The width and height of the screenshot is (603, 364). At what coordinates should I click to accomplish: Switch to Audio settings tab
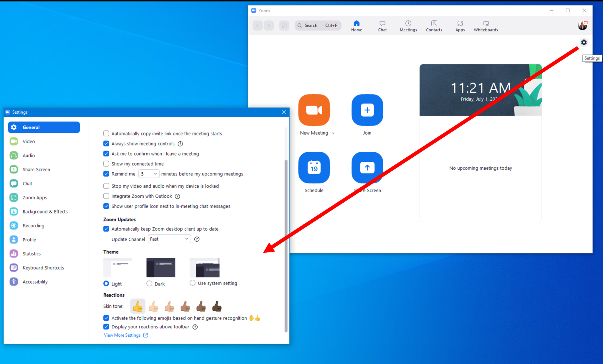click(29, 155)
